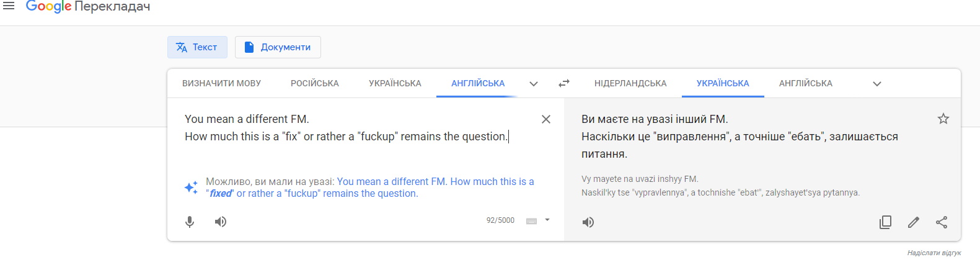Image resolution: width=980 pixels, height=262 pixels.
Task: Listen to translated Ukrainian text
Action: [588, 222]
